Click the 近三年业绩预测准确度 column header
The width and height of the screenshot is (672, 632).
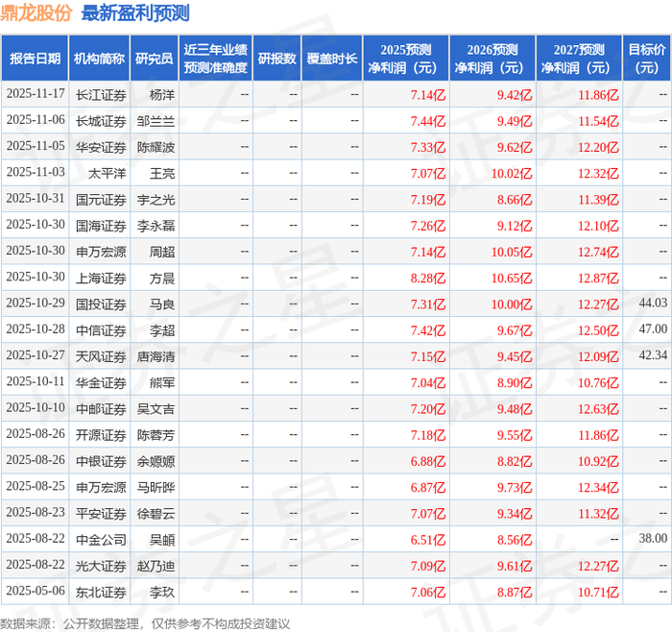pos(216,59)
